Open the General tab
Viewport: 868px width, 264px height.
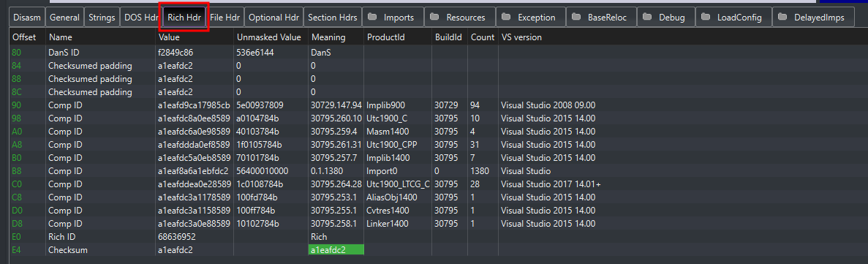(65, 17)
